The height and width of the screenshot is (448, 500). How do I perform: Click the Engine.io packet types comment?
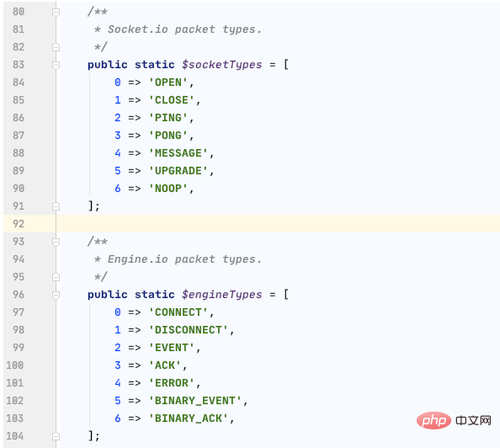(184, 259)
